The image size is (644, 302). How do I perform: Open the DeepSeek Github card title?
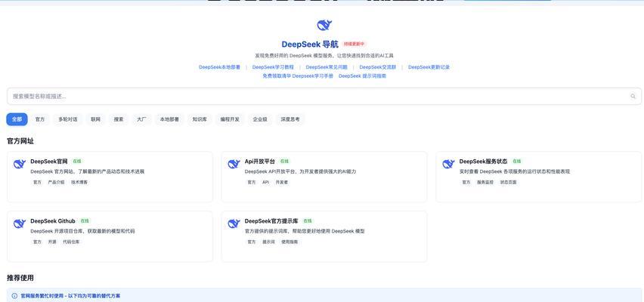[x=53, y=220]
